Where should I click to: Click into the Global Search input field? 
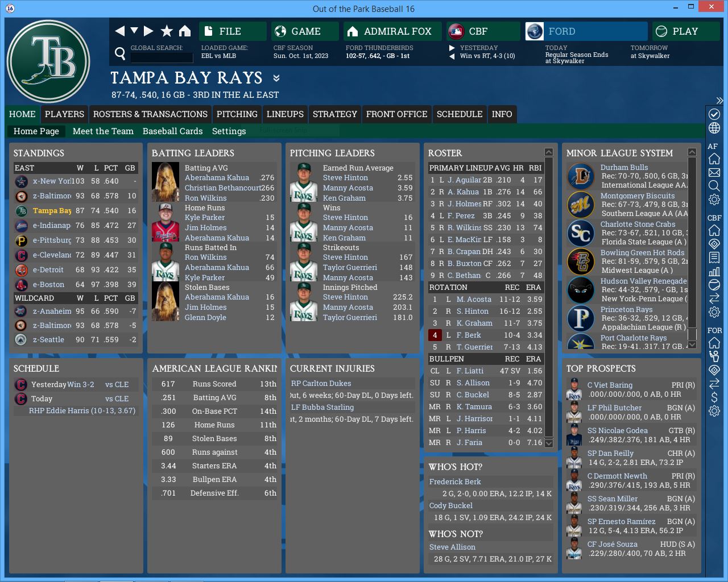(x=162, y=57)
